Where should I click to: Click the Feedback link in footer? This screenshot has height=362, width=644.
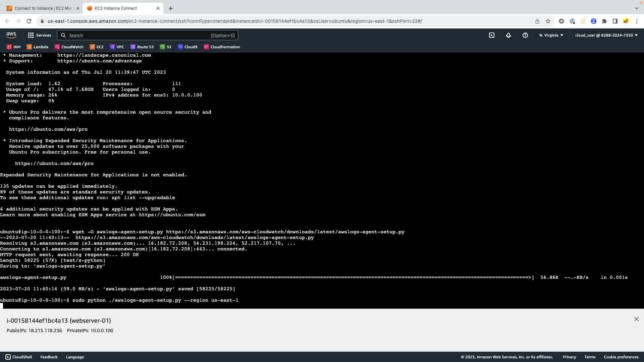49,357
